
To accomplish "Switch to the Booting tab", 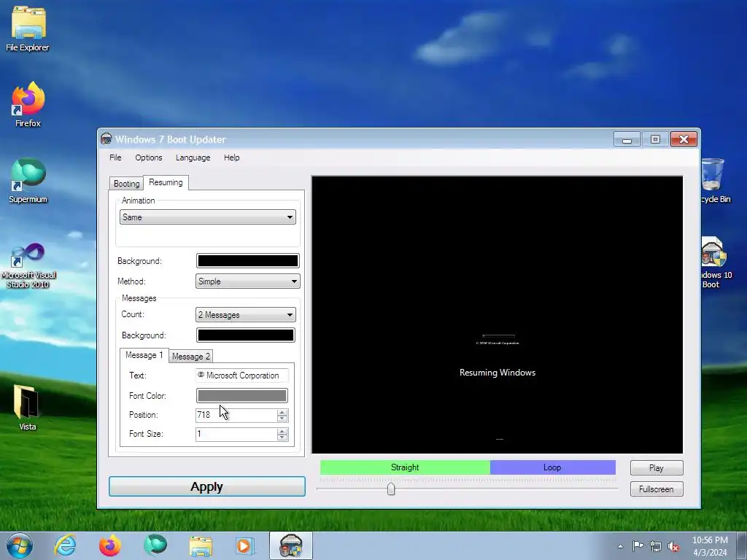I will [x=126, y=183].
